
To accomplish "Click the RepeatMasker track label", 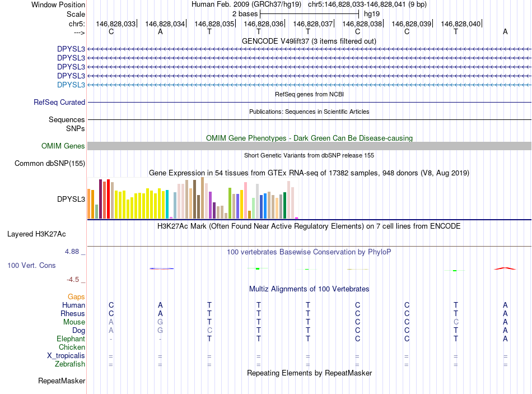I will click(x=62, y=381).
